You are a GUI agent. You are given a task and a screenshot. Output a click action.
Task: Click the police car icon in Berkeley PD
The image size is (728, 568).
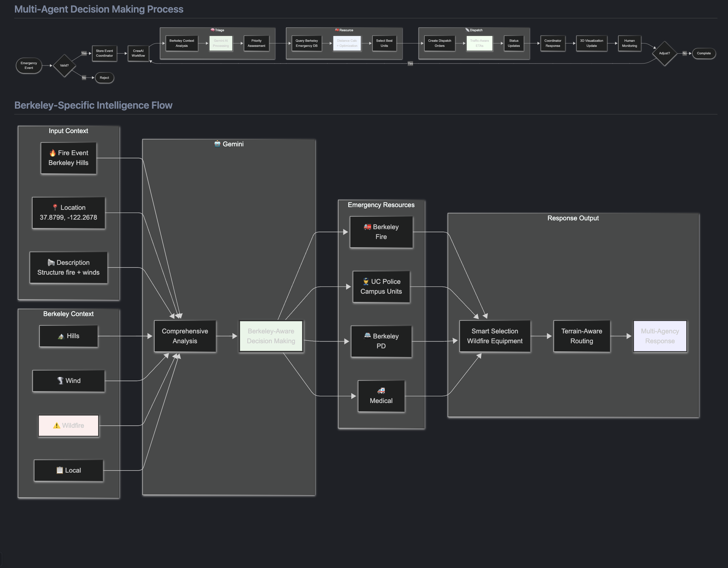368,336
